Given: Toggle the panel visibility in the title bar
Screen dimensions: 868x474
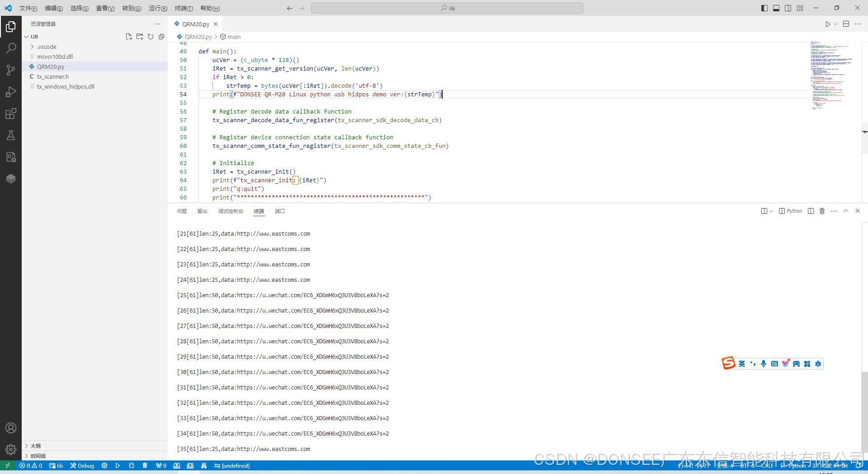Looking at the screenshot, I should point(776,8).
